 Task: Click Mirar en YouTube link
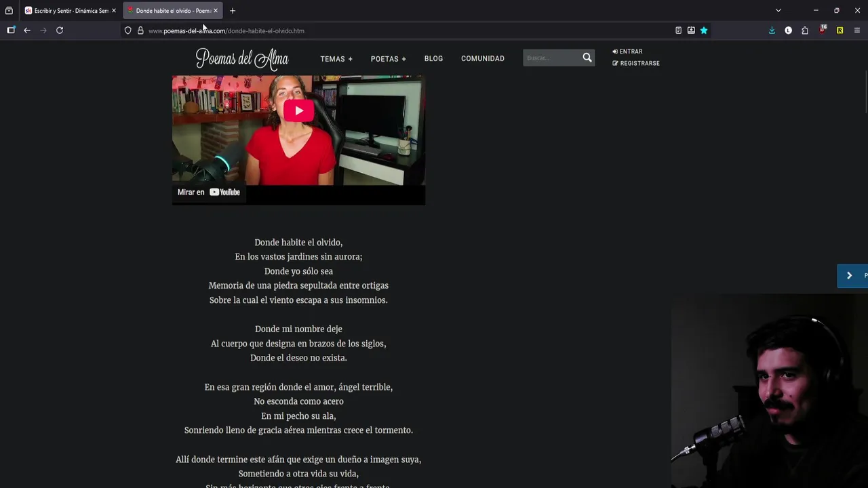pos(209,192)
